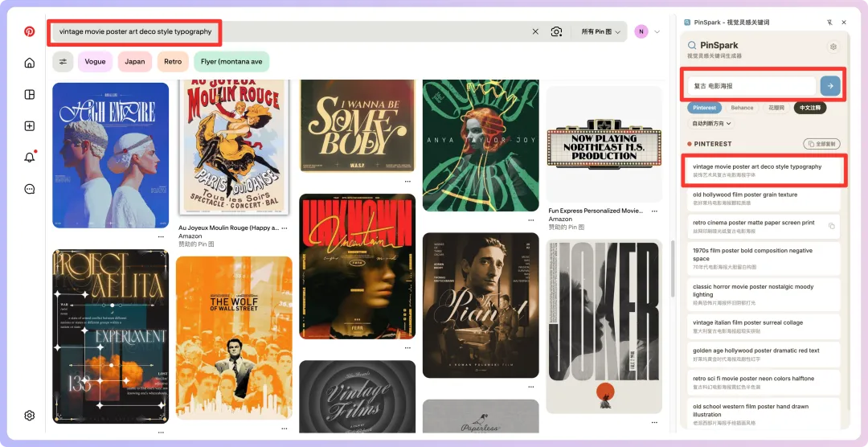The width and height of the screenshot is (868, 447).
Task: Click the N profile avatar
Action: tap(641, 31)
